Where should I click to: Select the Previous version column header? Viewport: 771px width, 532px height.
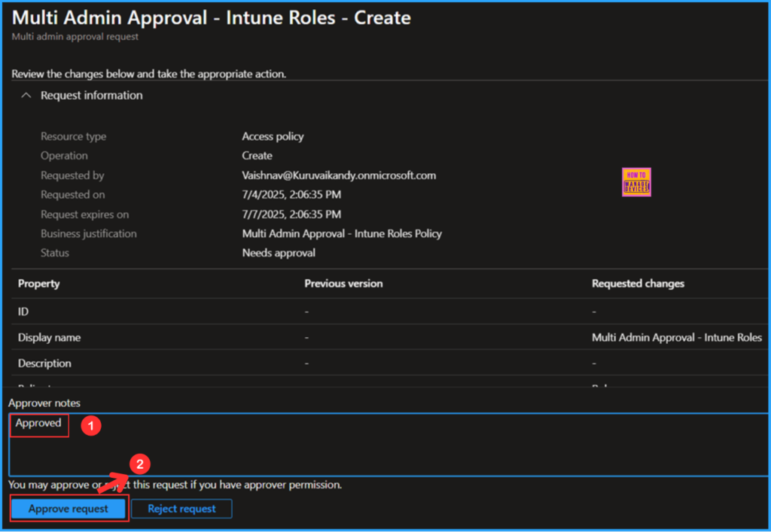(x=343, y=284)
